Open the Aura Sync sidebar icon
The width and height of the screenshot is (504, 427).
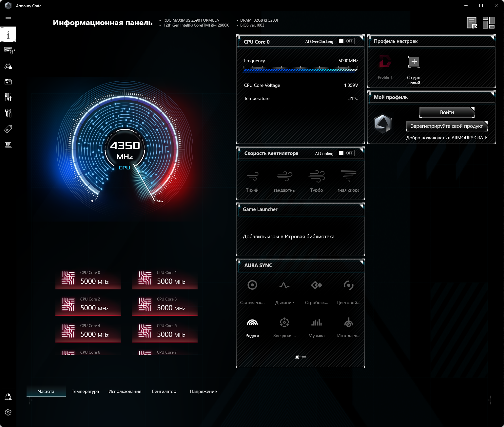(x=8, y=66)
